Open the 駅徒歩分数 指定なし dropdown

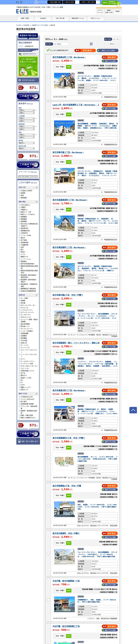coord(26,149)
